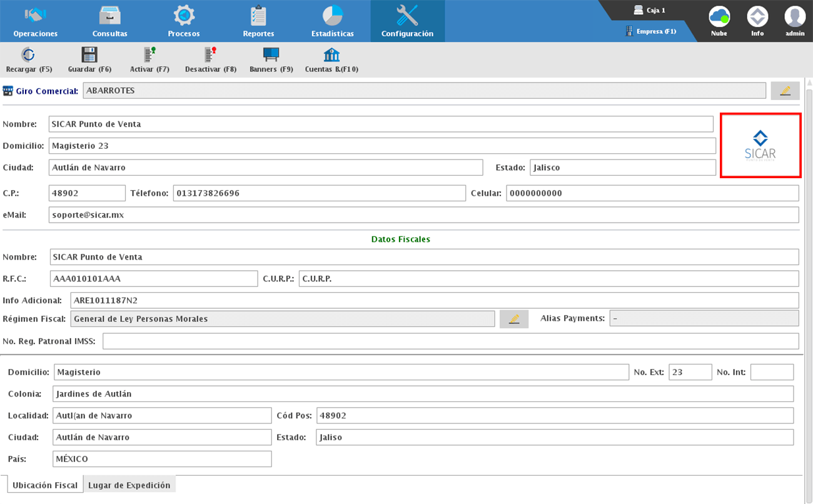Select the Ubicación Fiscal tab
This screenshot has height=504, width=813.
45,485
